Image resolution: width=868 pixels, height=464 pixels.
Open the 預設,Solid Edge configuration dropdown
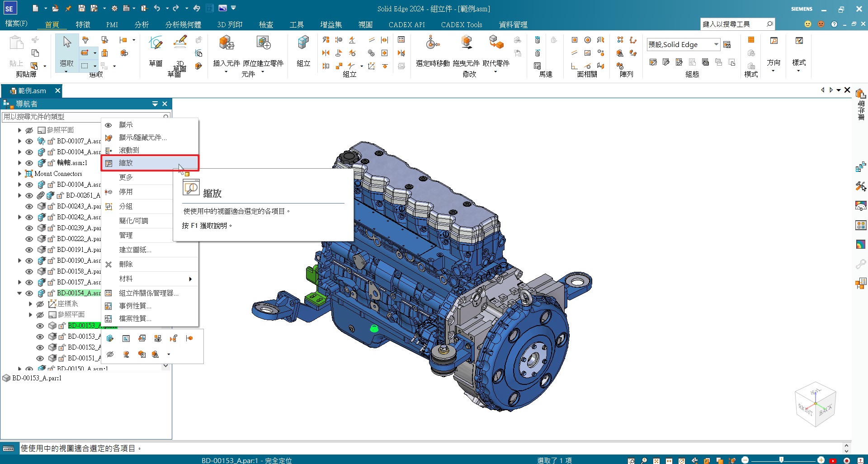716,44
